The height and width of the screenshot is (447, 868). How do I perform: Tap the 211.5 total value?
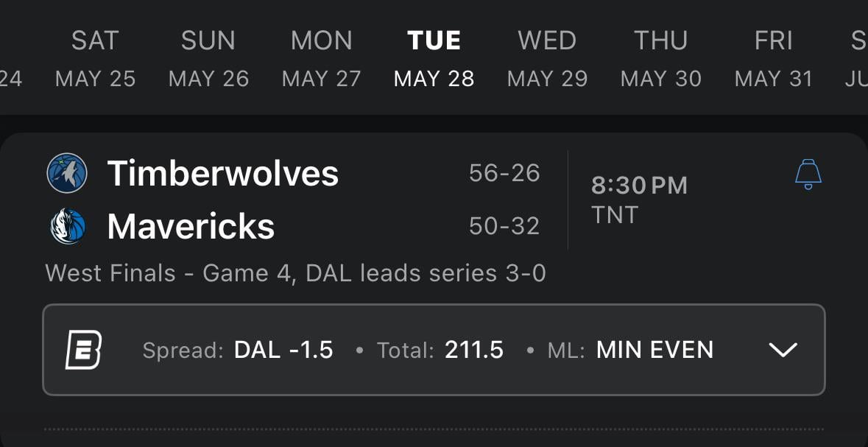[474, 350]
